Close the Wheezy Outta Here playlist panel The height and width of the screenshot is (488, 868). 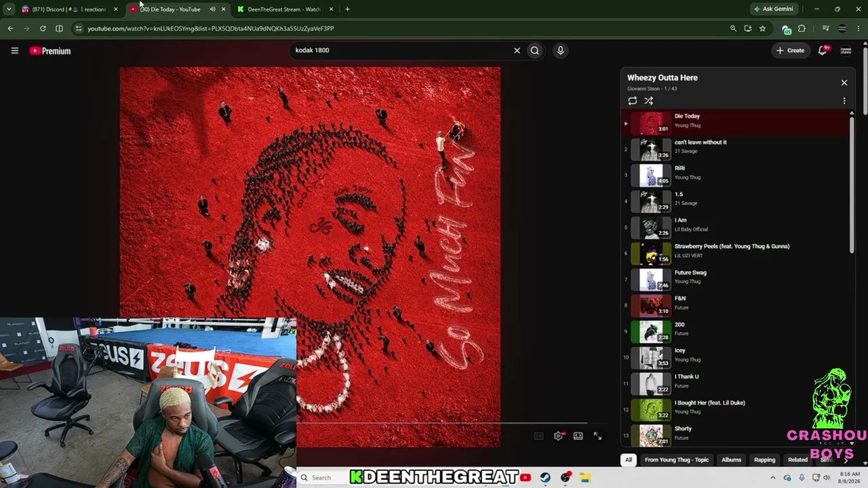844,83
